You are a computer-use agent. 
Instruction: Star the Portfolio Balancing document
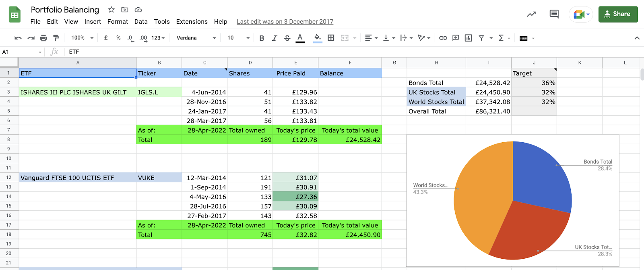point(111,10)
